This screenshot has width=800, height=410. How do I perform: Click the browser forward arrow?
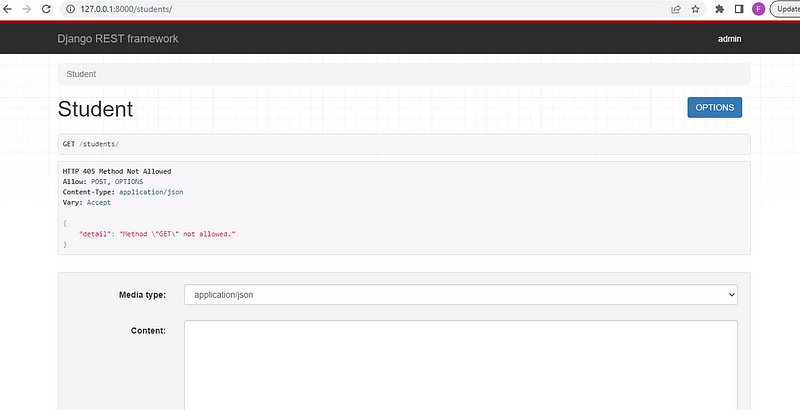27,9
